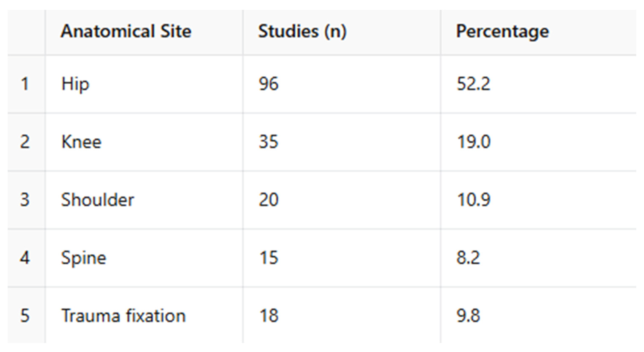Click the Knee studies value 35

click(268, 142)
